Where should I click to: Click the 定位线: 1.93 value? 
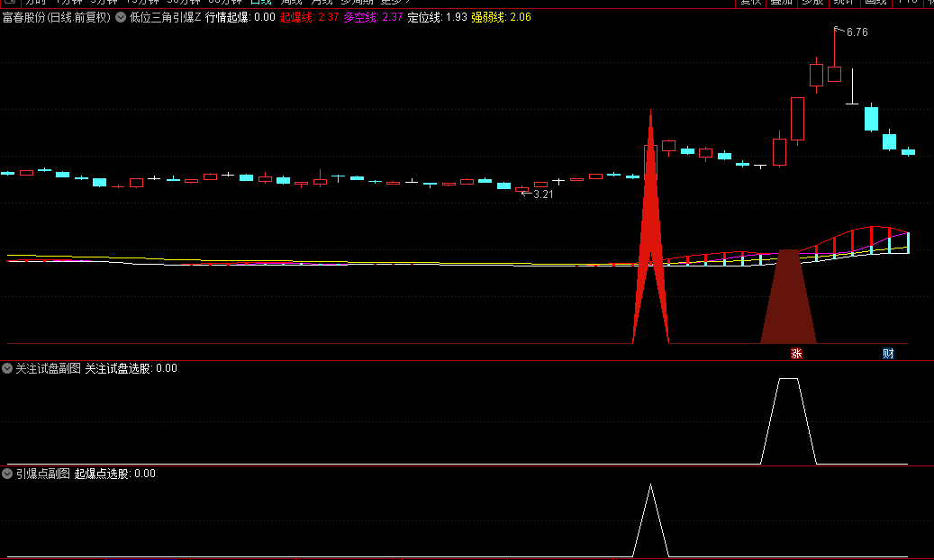coord(437,17)
